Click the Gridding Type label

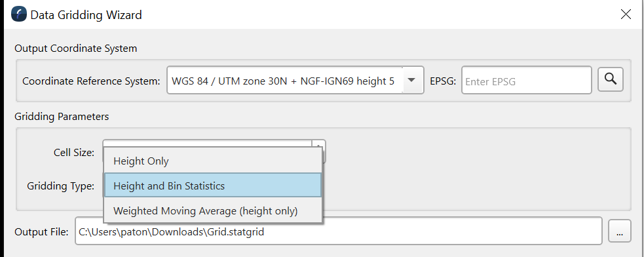point(61,186)
